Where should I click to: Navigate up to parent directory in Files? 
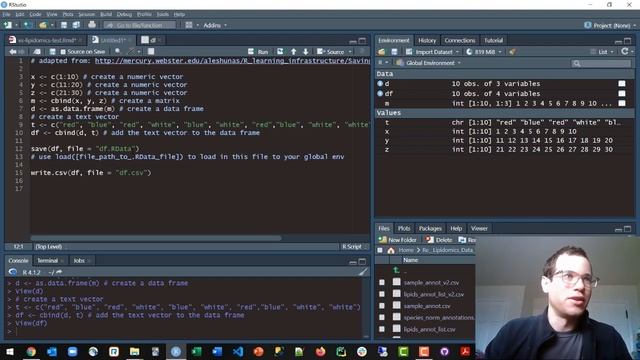pyautogui.click(x=396, y=270)
